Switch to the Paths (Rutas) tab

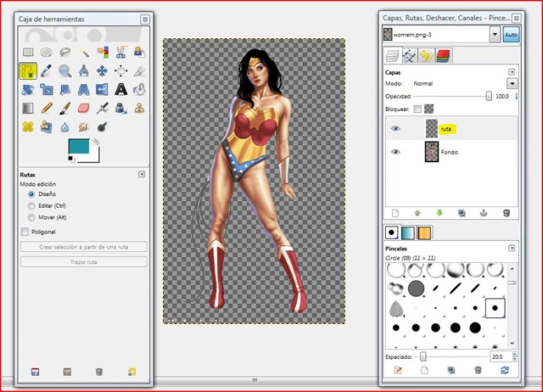pyautogui.click(x=411, y=56)
